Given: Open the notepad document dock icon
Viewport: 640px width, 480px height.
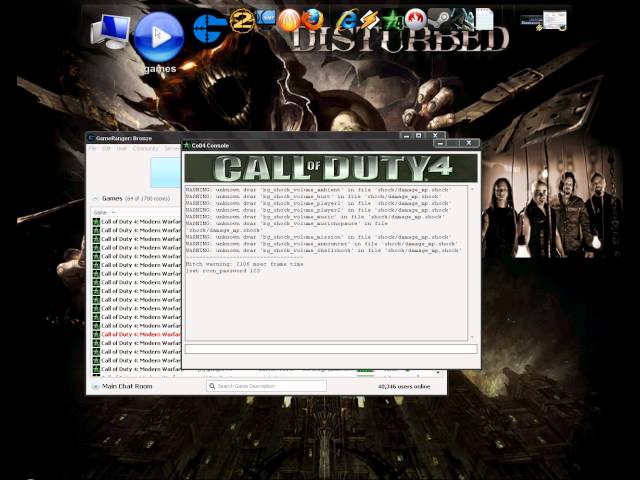Looking at the screenshot, I should [x=484, y=19].
